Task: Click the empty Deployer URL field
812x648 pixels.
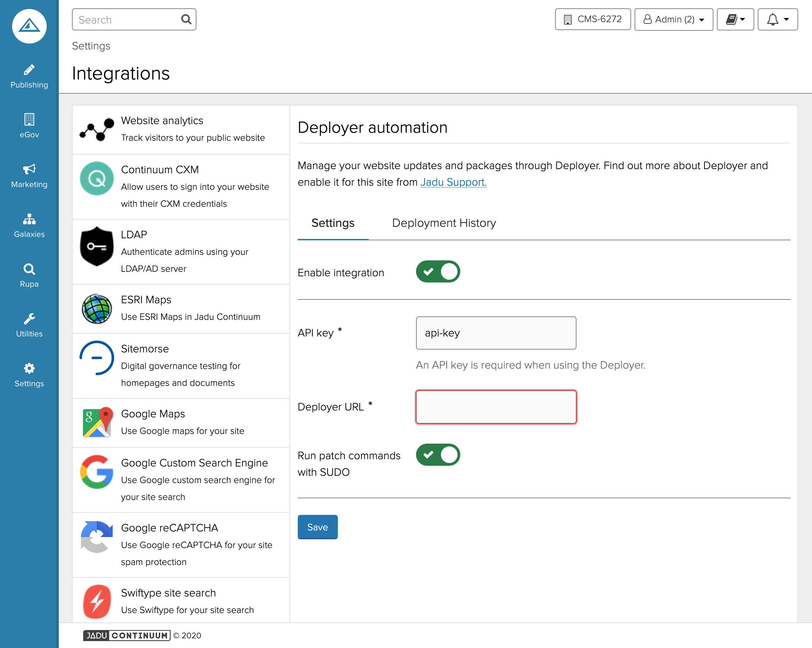Action: (496, 407)
